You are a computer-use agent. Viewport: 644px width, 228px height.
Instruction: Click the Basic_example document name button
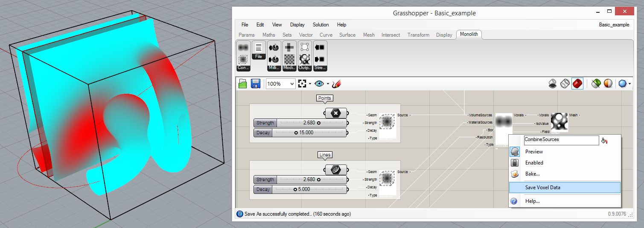click(614, 25)
